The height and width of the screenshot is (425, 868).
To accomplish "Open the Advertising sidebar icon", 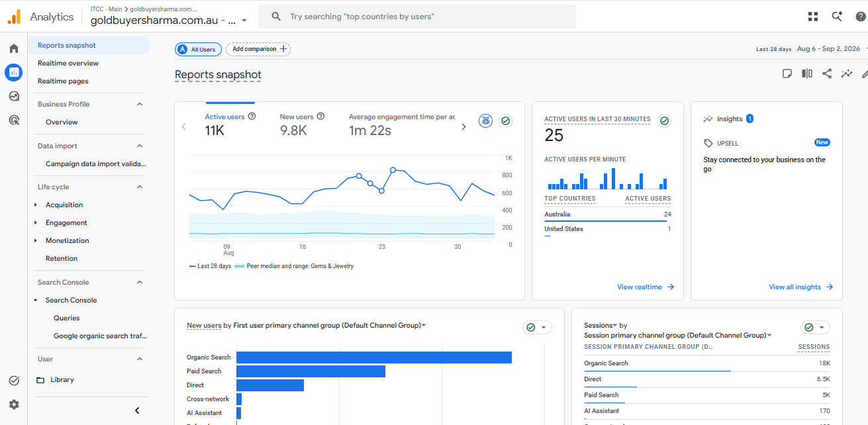I will [x=14, y=120].
